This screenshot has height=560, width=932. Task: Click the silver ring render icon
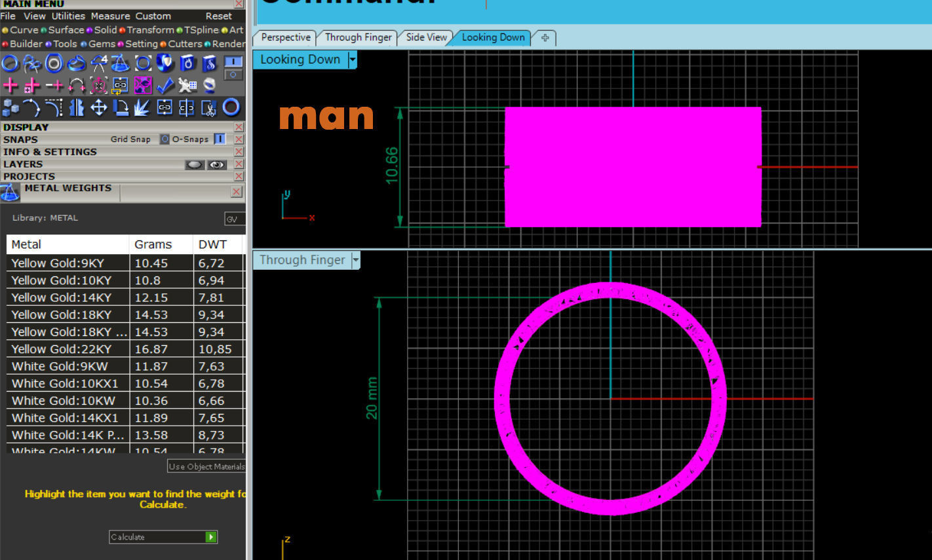pyautogui.click(x=209, y=85)
